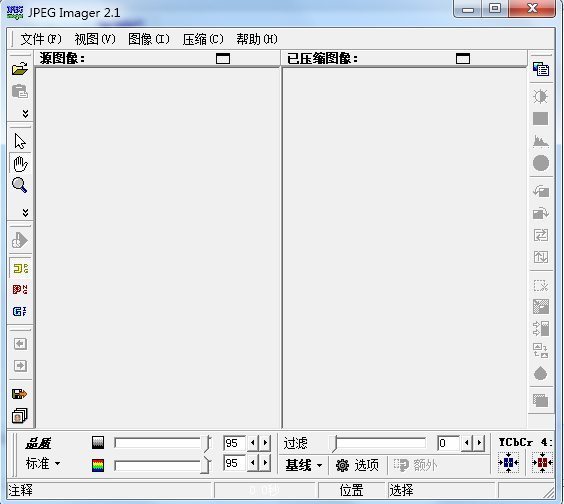Screen dimensions: 564x504
Task: Switch output format to JPG icon
Action: [x=20, y=268]
